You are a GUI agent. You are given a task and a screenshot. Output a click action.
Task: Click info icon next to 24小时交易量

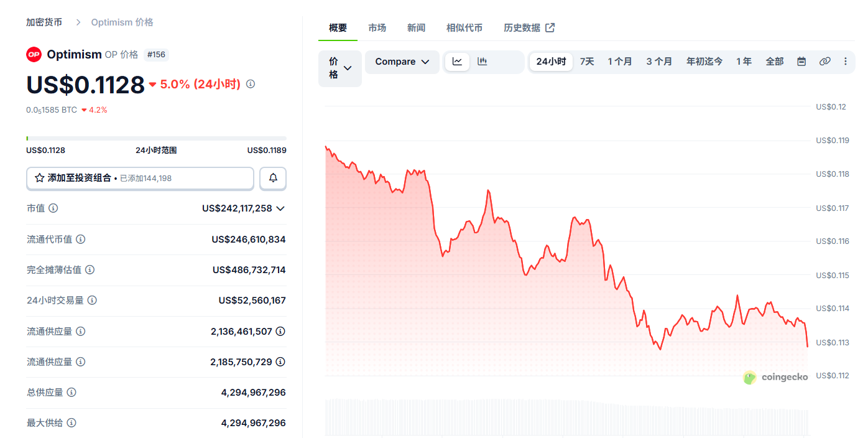pos(92,301)
